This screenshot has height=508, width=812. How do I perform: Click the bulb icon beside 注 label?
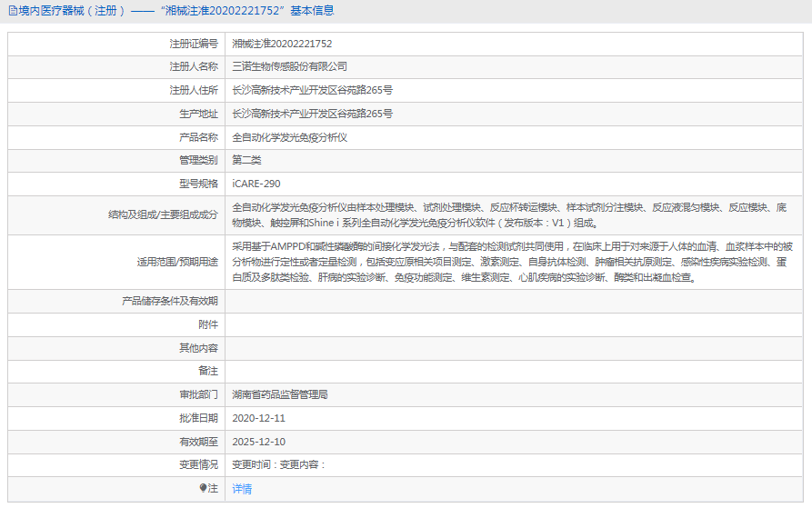[x=203, y=488]
